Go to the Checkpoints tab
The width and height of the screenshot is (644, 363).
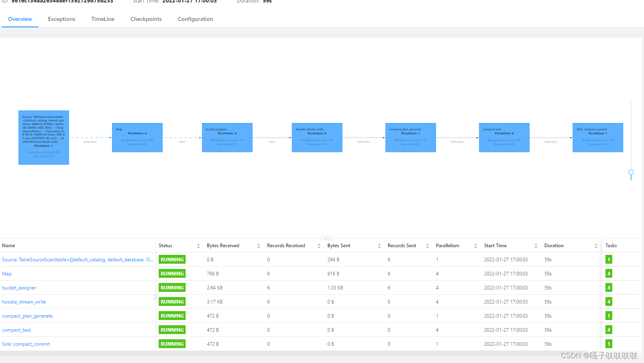(x=146, y=19)
